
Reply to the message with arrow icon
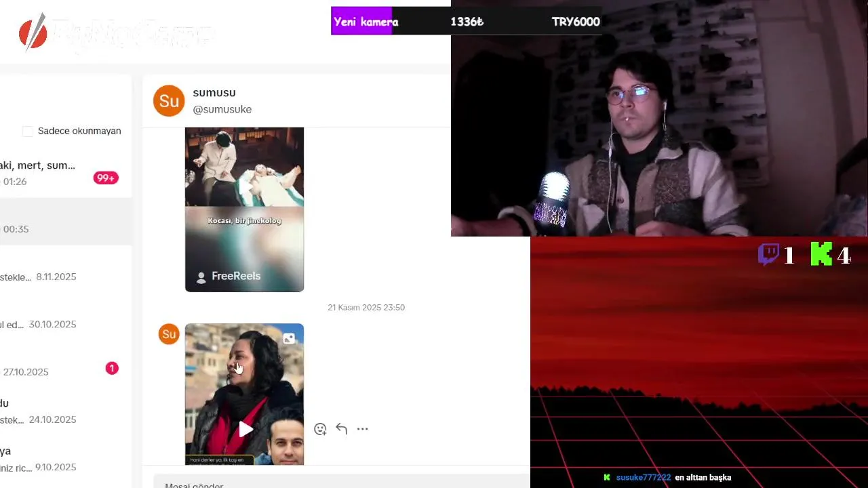click(x=341, y=429)
